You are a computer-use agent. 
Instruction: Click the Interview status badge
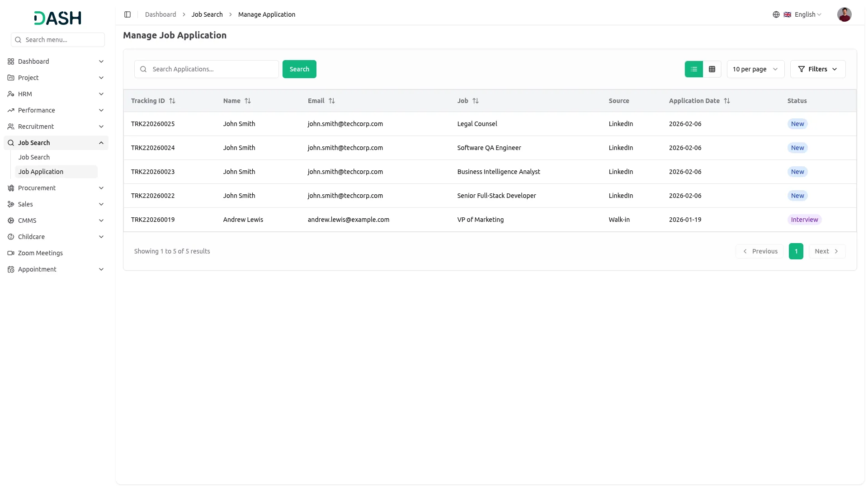click(x=804, y=220)
